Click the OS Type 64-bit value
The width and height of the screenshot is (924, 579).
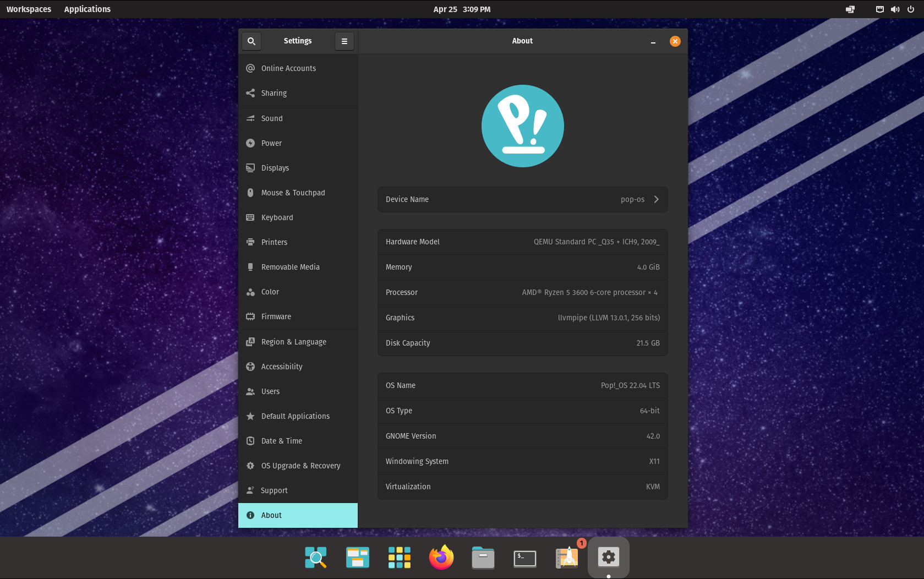coord(649,411)
